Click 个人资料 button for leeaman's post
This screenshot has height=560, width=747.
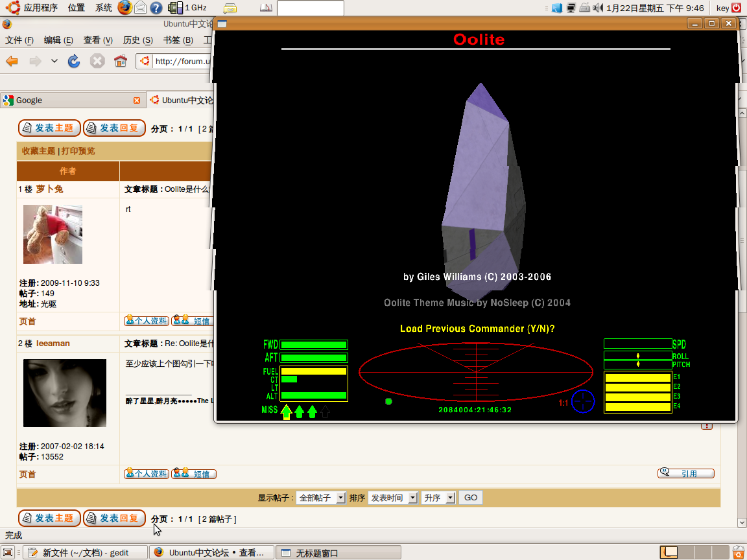(147, 473)
